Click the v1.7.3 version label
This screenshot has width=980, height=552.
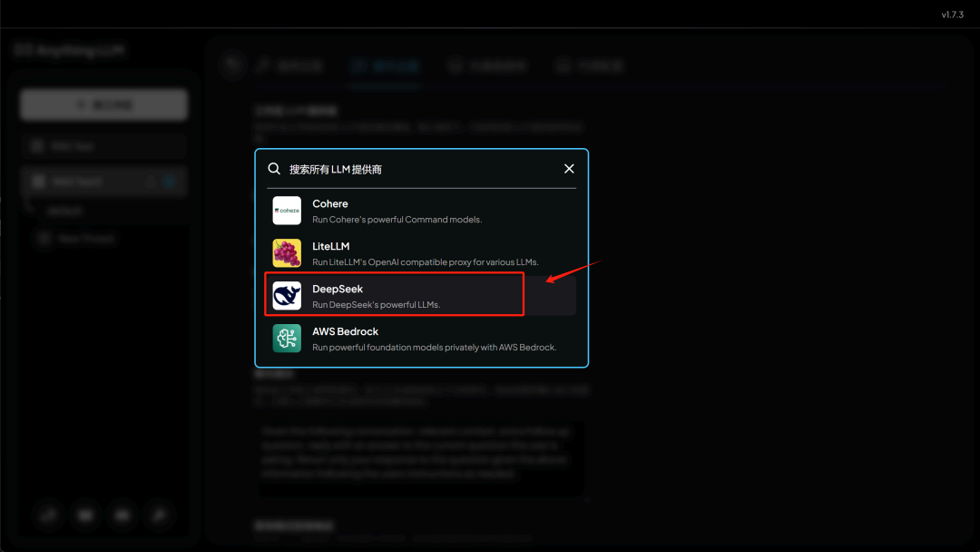[953, 15]
